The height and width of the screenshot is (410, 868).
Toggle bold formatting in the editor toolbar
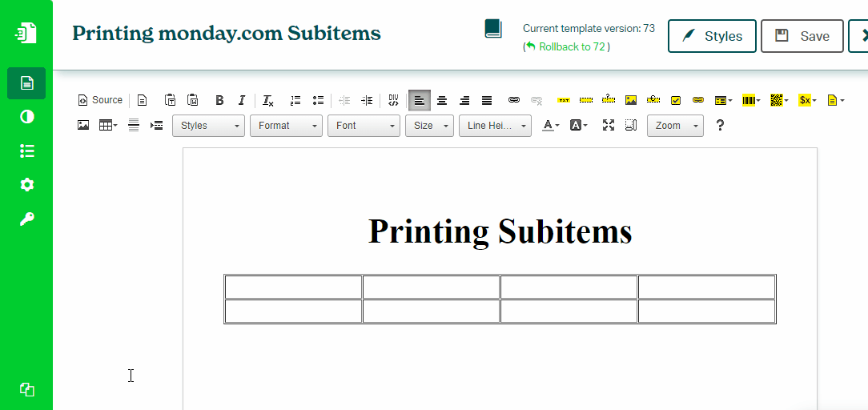click(x=219, y=100)
